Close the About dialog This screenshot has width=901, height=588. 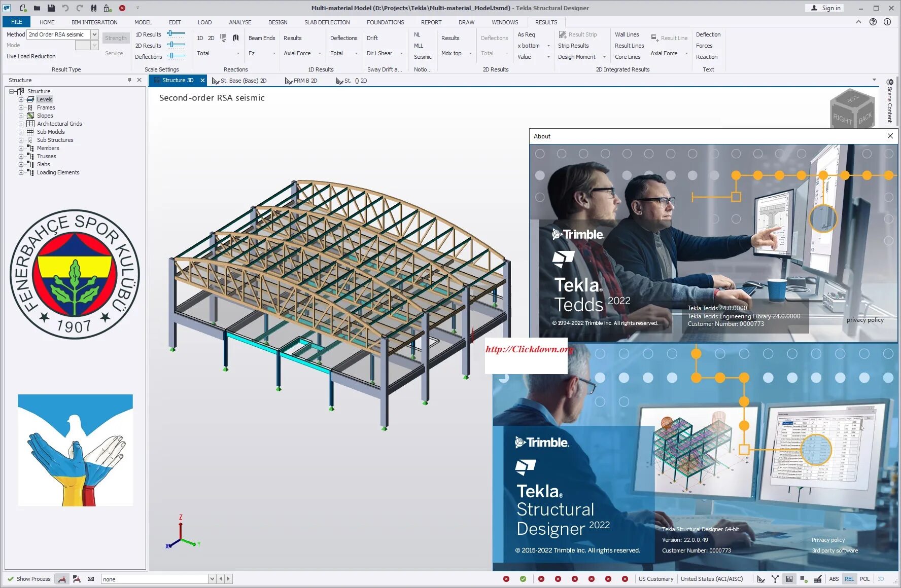tap(890, 136)
